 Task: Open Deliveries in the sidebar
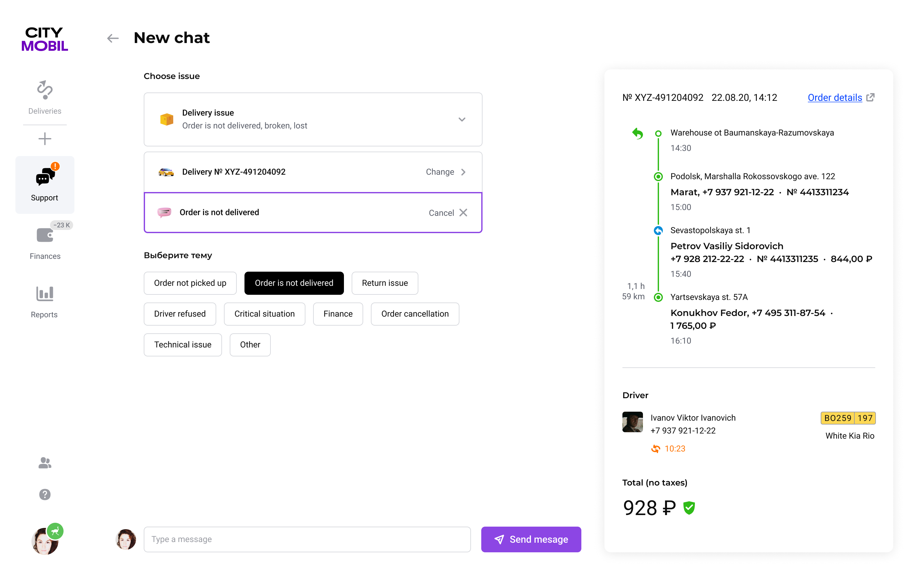(45, 98)
